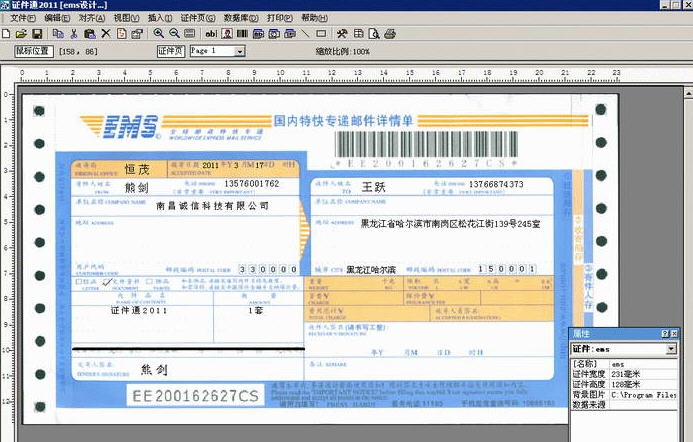Select the [名称] ems property row
The width and height of the screenshot is (693, 442).
pyautogui.click(x=624, y=364)
